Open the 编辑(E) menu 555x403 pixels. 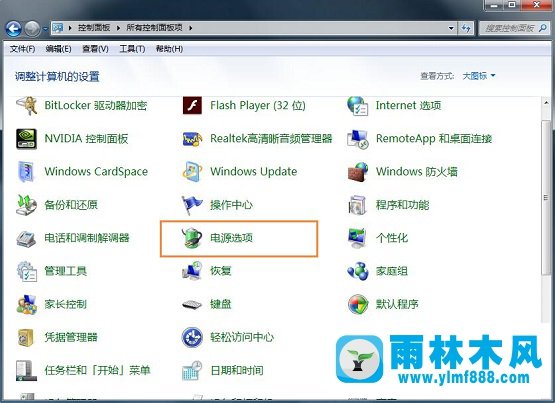58,49
